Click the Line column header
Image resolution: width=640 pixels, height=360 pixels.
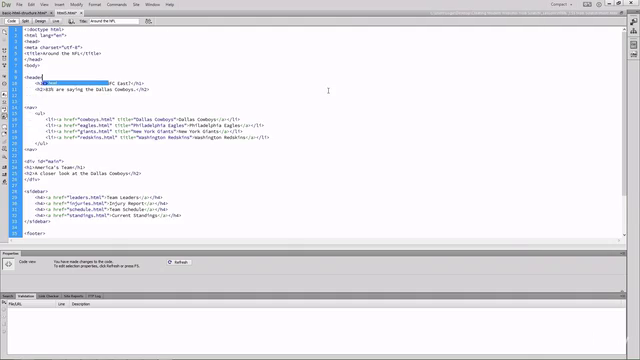61,304
